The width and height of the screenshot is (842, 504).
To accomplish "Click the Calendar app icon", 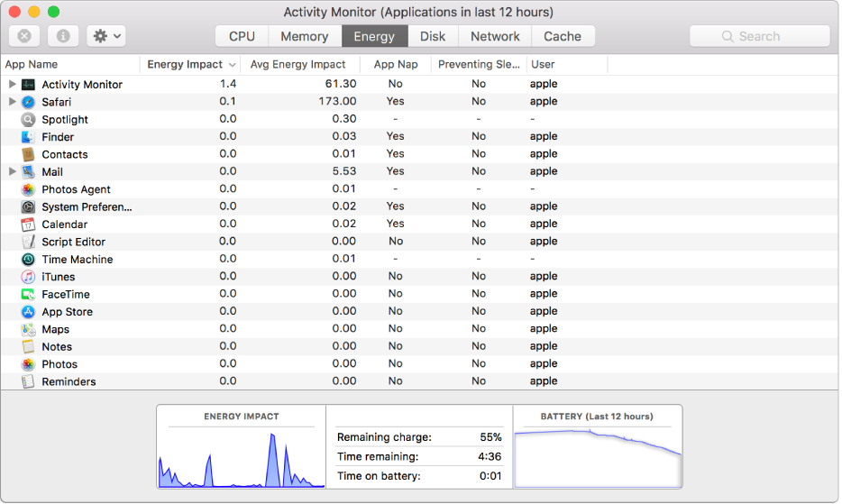I will tap(28, 225).
